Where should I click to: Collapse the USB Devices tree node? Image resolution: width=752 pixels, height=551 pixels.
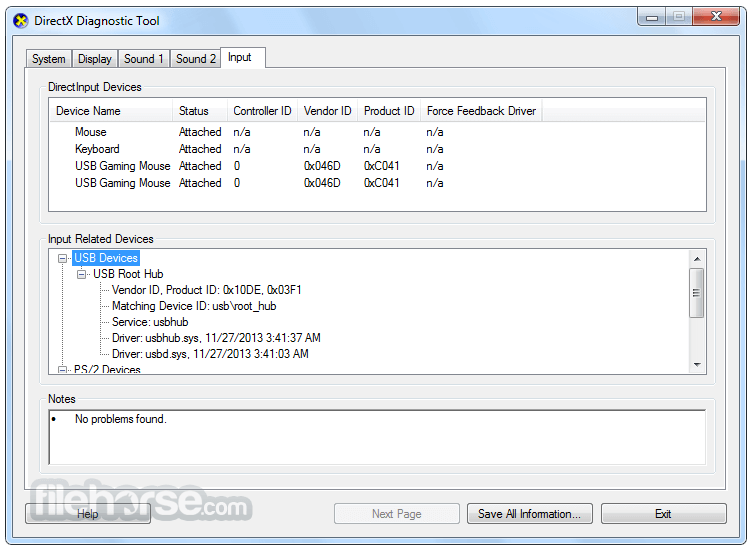(62, 258)
